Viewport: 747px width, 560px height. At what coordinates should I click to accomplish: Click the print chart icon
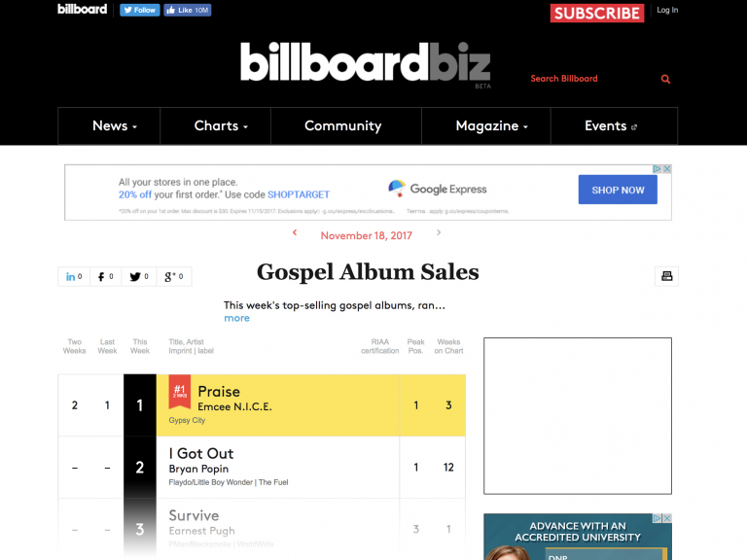tap(666, 276)
